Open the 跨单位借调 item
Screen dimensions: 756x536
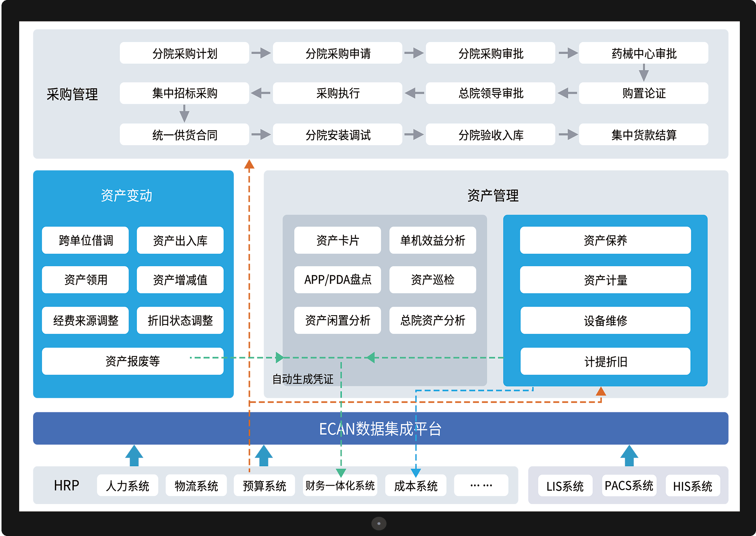point(85,240)
